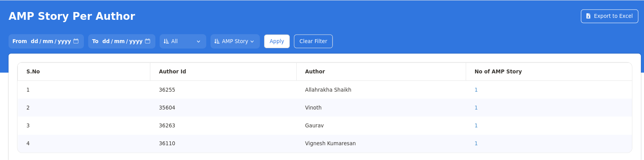Click the sort icon beside AMP Story filter
Image resolution: width=644 pixels, height=160 pixels.
[x=217, y=41]
